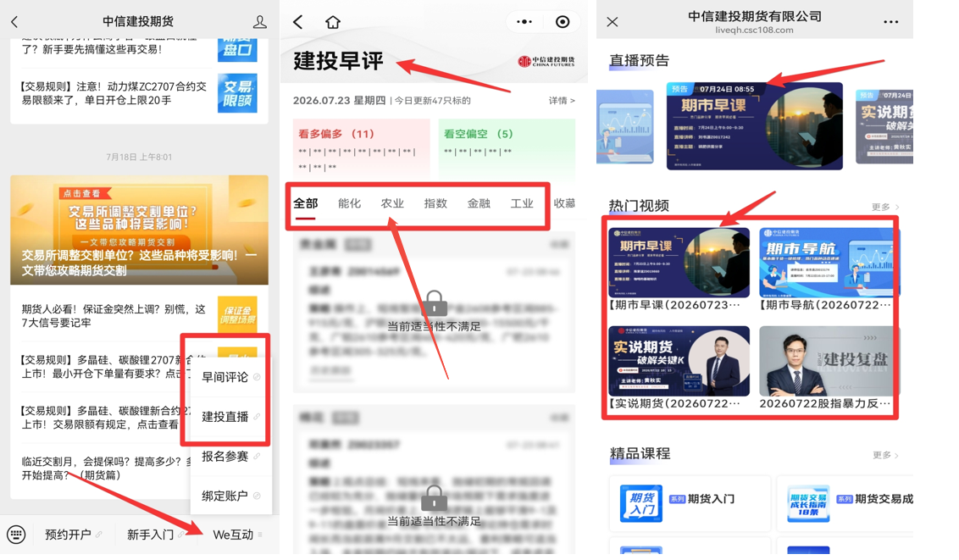Tap the circular target close icon

pos(563,22)
